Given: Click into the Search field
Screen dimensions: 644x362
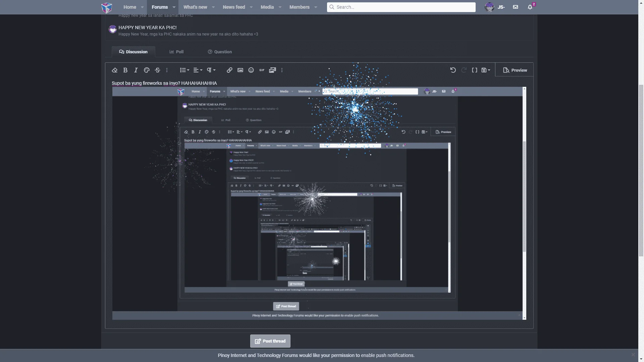Looking at the screenshot, I should click(x=401, y=7).
